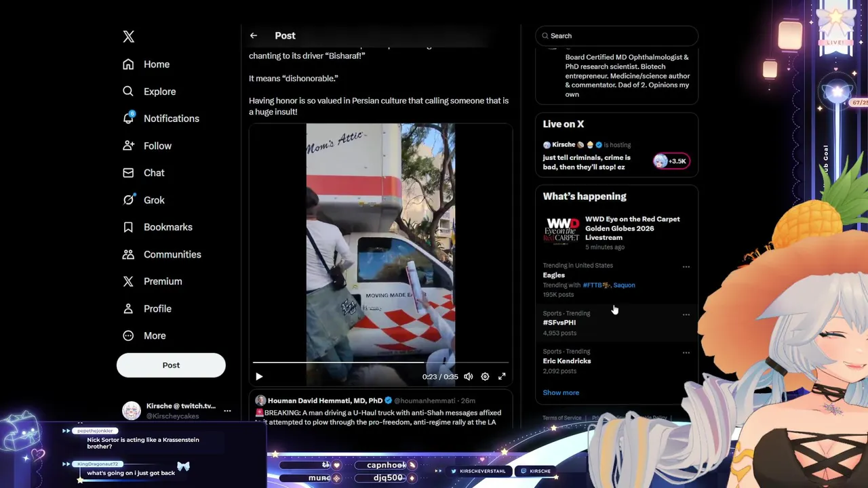The width and height of the screenshot is (868, 488).
Task: Open more options for Eagles trend
Action: pyautogui.click(x=686, y=267)
